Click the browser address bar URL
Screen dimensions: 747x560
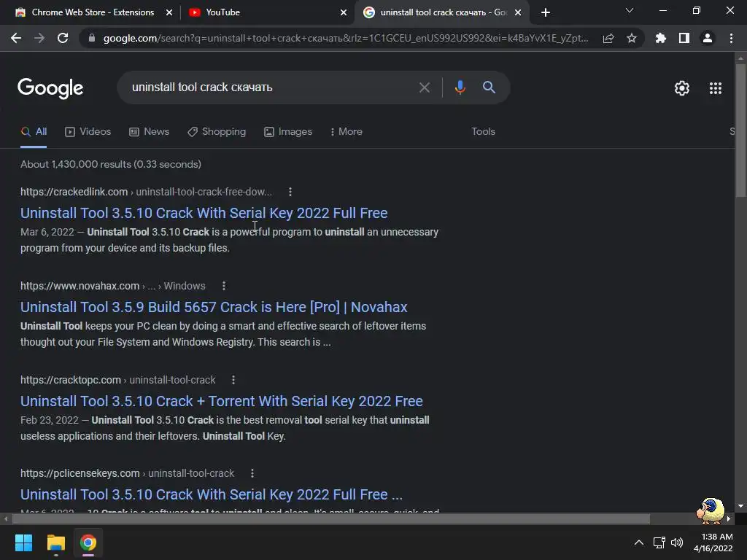(x=346, y=38)
